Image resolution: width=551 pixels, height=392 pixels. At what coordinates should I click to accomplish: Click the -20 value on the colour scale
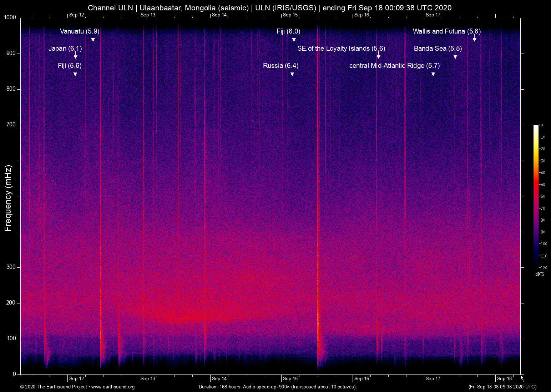542,149
